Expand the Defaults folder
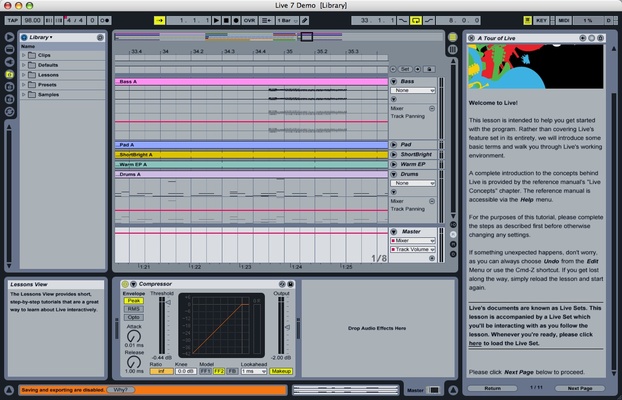This screenshot has height=400, width=622. [24, 65]
